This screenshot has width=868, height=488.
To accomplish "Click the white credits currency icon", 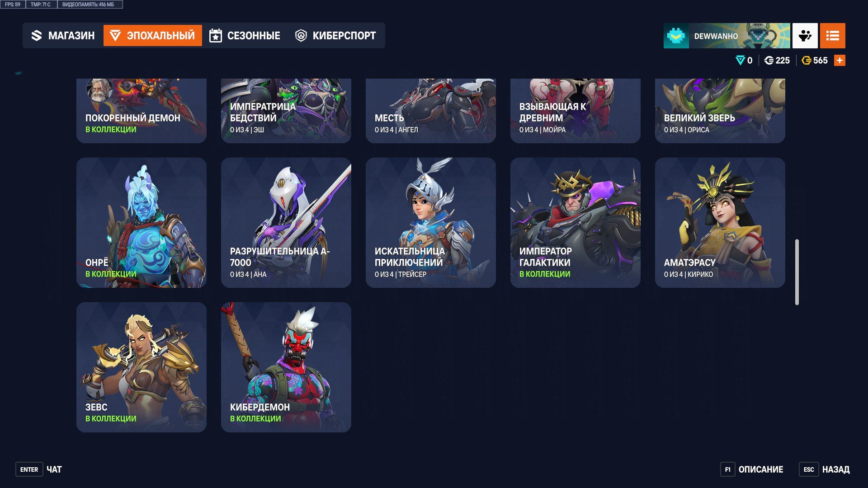I will (769, 61).
